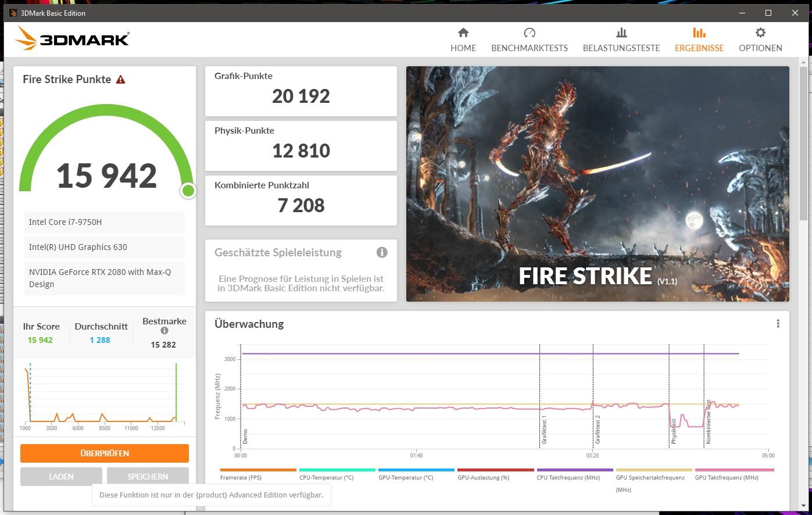This screenshot has height=515, width=812.
Task: Click Physik-Punkte score 12 810
Action: 301,151
